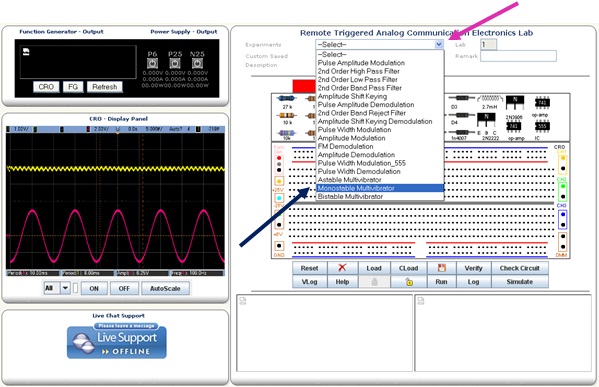
Task: Select the 2N2222 transistor component
Action: tap(486, 118)
